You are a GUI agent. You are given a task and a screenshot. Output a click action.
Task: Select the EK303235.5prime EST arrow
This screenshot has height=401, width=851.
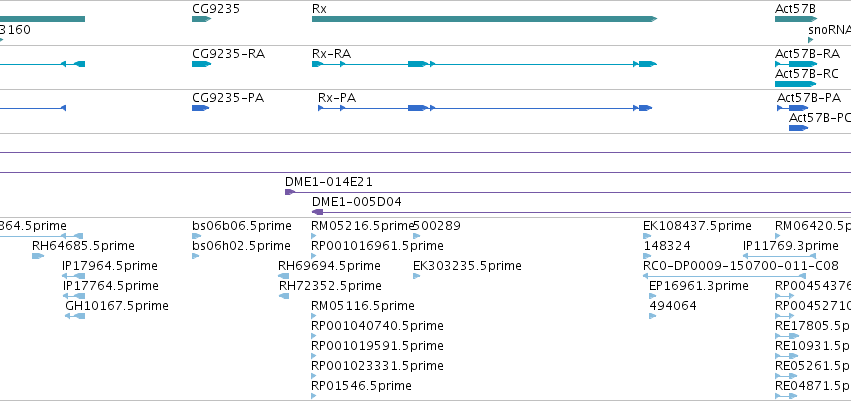[x=417, y=276]
